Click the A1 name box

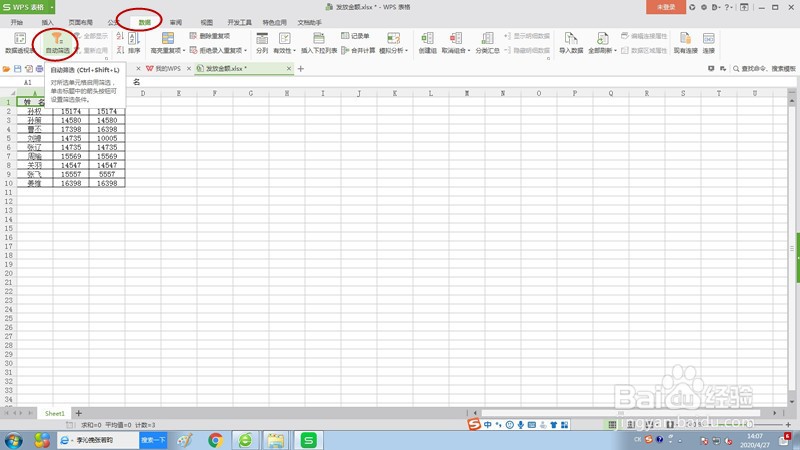(28, 83)
